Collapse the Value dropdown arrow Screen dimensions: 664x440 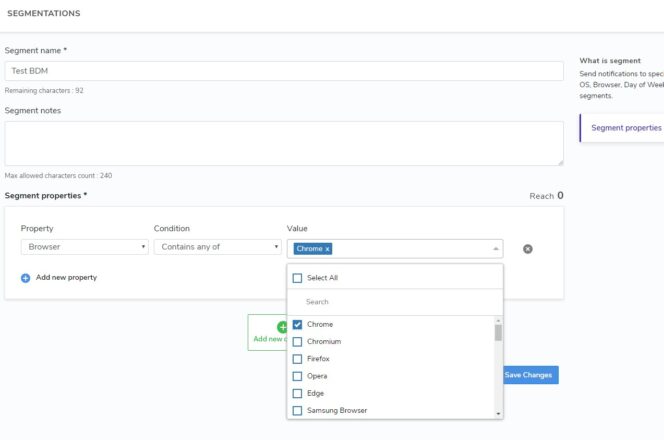pyautogui.click(x=495, y=248)
